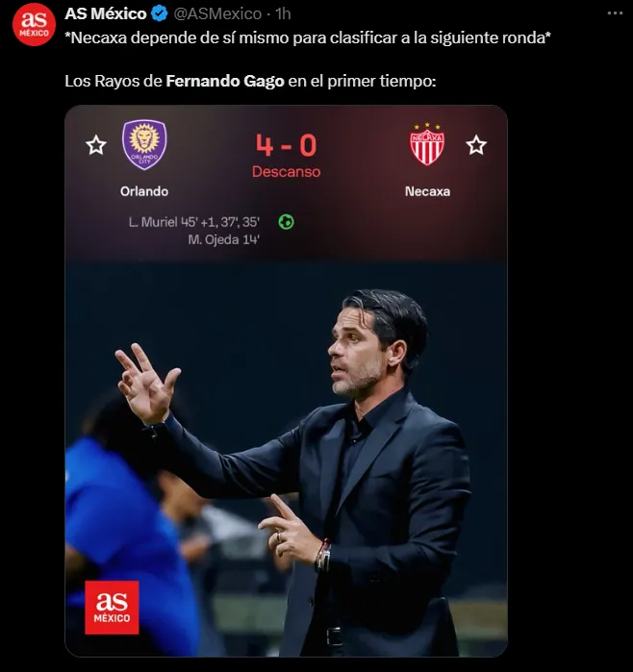
Task: Open the coach photo in the tweet
Action: (286, 459)
